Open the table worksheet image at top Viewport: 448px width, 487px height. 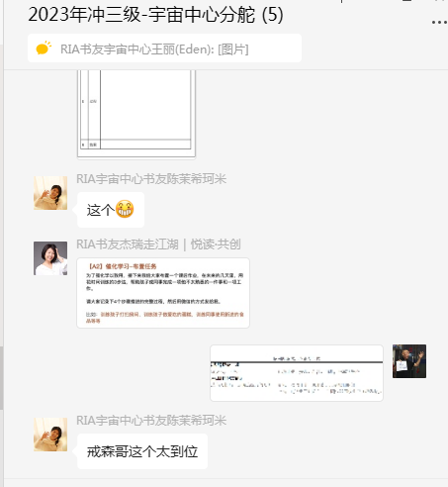[136, 114]
